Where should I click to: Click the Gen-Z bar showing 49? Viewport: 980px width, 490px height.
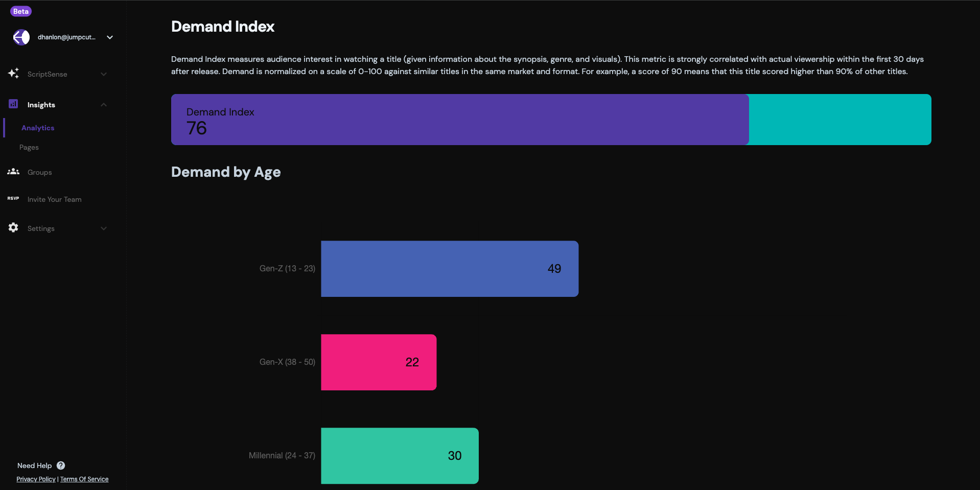450,269
